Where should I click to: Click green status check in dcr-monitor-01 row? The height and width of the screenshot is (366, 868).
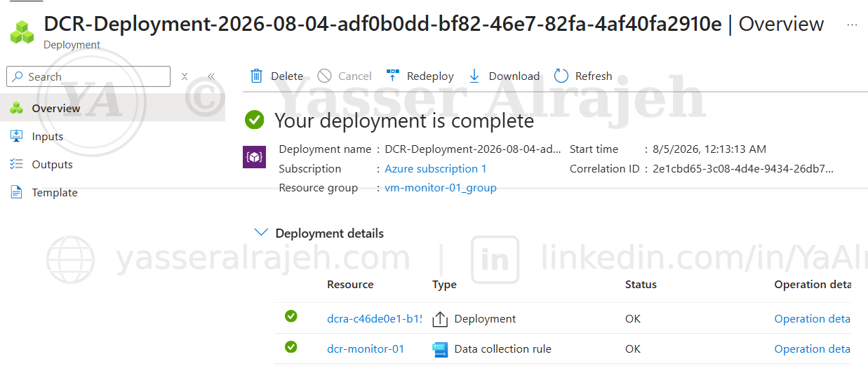click(291, 346)
